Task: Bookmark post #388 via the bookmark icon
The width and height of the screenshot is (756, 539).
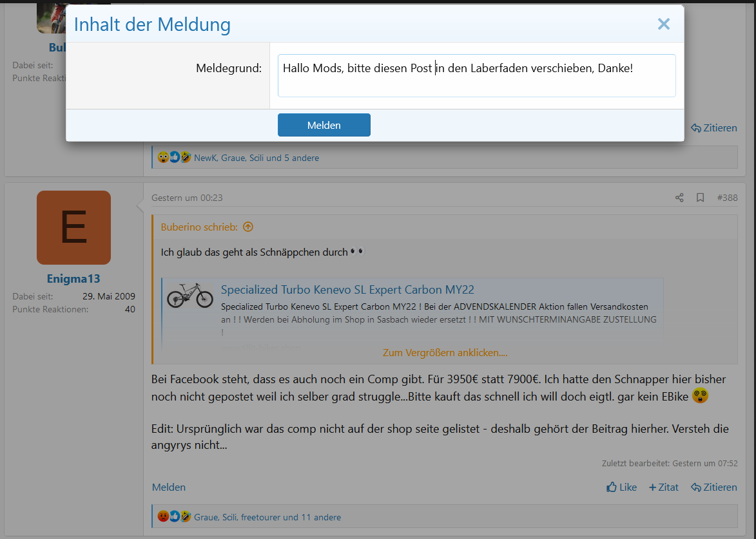Action: click(700, 198)
